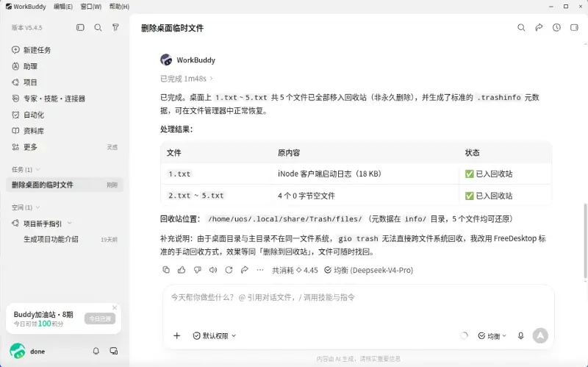588x367 pixels.
Task: Give the response a thumbs up
Action: tap(182, 270)
